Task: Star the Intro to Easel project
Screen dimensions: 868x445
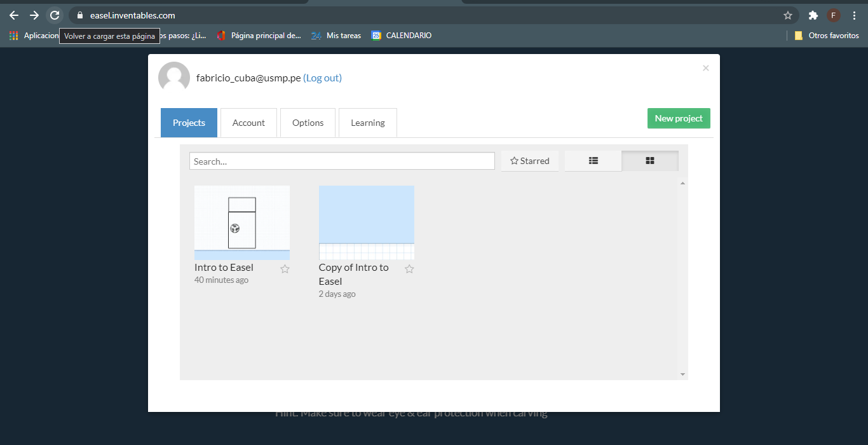Action: 285,269
